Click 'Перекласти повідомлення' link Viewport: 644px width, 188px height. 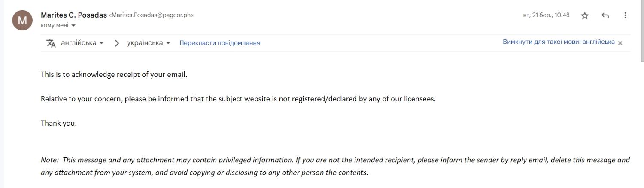[219, 43]
